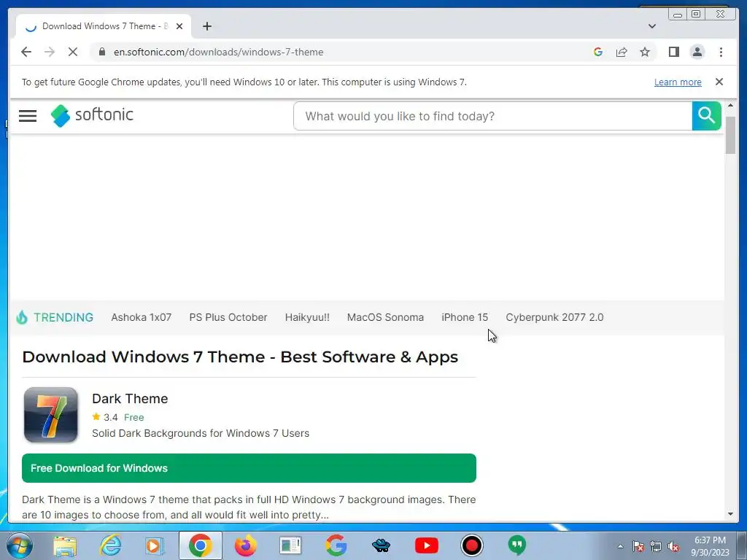Open trending topic iPhone 15
This screenshot has height=560, width=747.
(465, 317)
